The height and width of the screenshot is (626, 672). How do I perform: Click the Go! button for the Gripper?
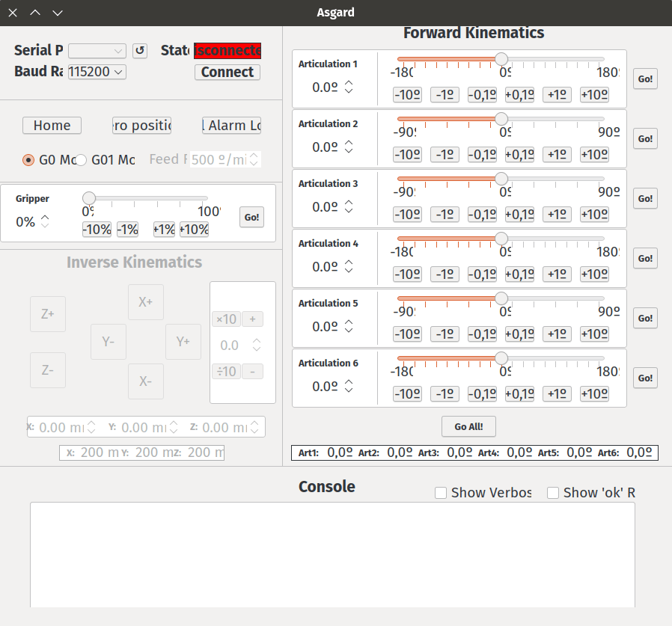(251, 218)
